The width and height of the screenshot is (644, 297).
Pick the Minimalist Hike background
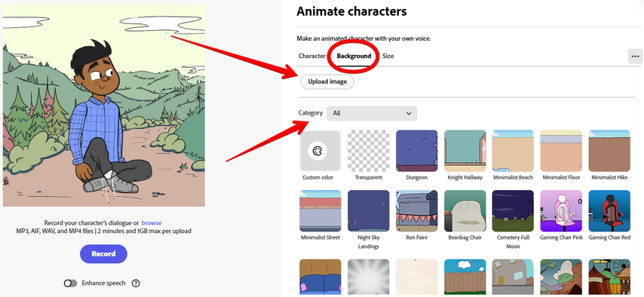[609, 151]
